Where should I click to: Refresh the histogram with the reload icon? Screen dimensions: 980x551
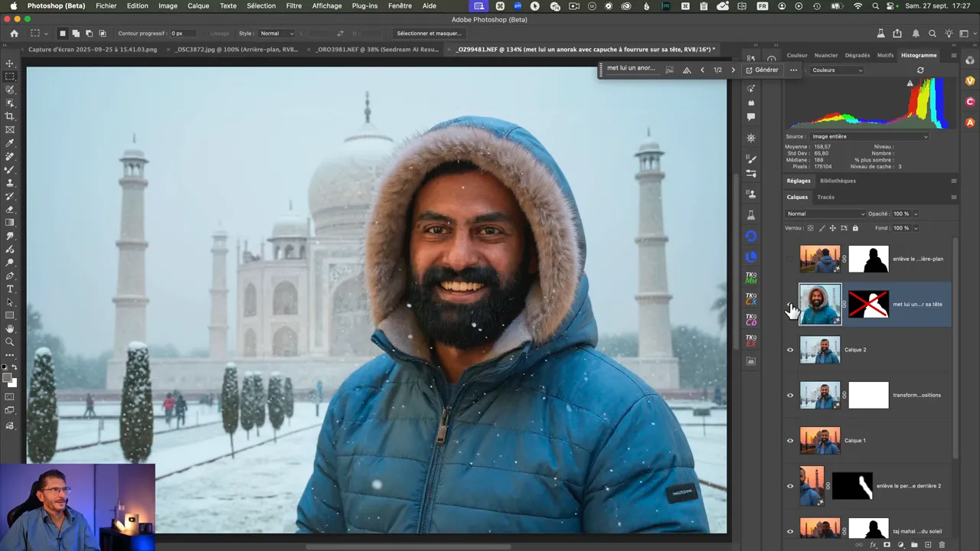point(920,70)
